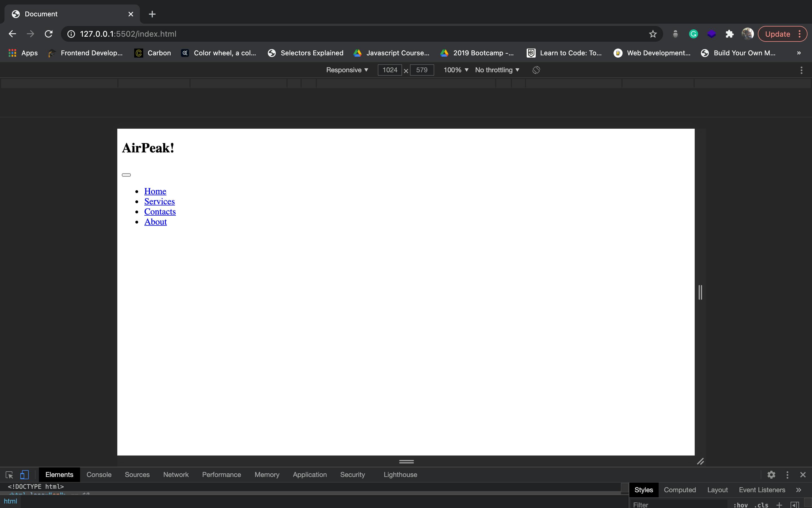
Task: Switch to the Application tab
Action: 310,475
